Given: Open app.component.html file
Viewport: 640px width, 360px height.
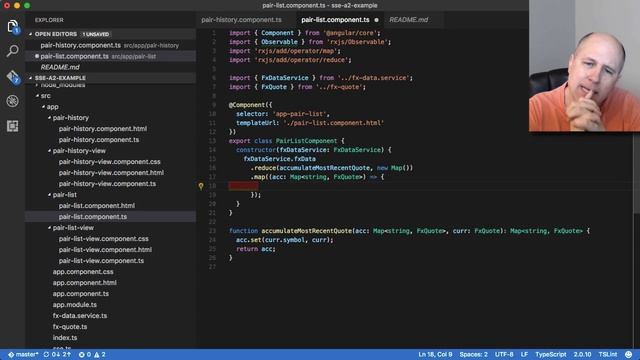Looking at the screenshot, I should pos(84,283).
